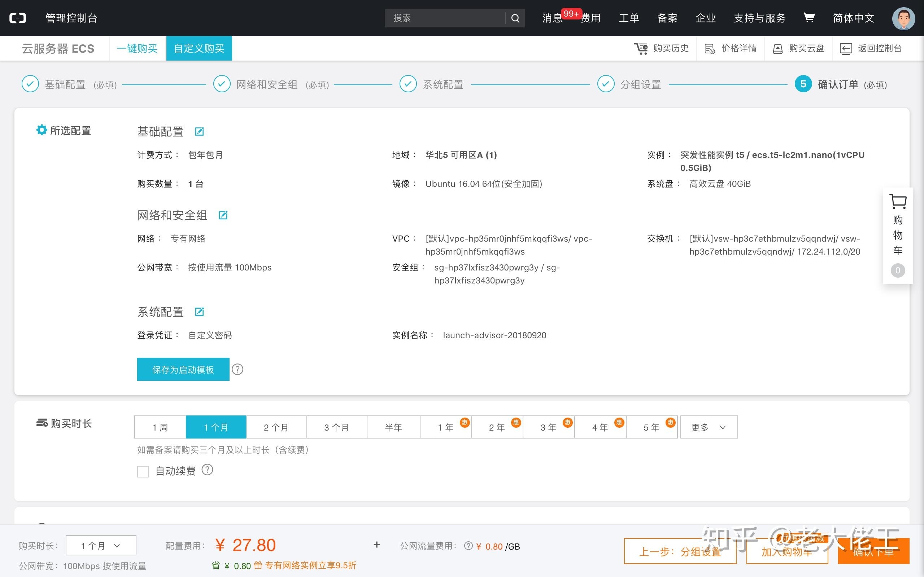The image size is (924, 577).
Task: Open the 1个月 duration dropdown at bottom
Action: [x=100, y=545]
